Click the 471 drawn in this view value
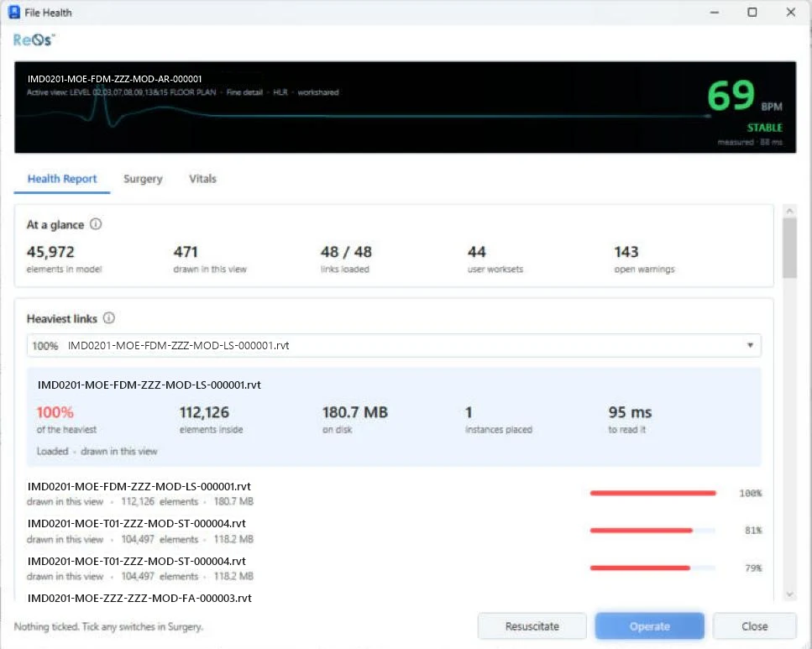 [x=186, y=252]
